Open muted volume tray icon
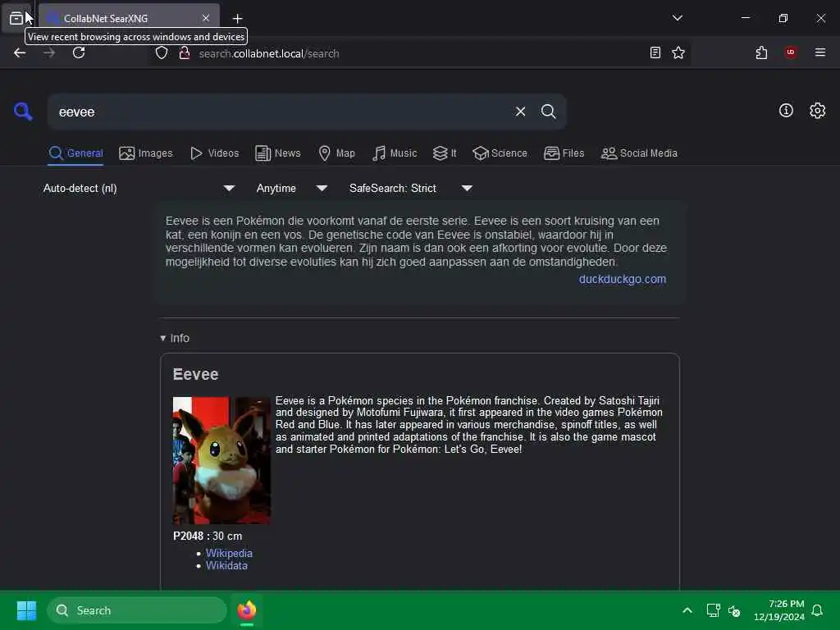 tap(734, 610)
